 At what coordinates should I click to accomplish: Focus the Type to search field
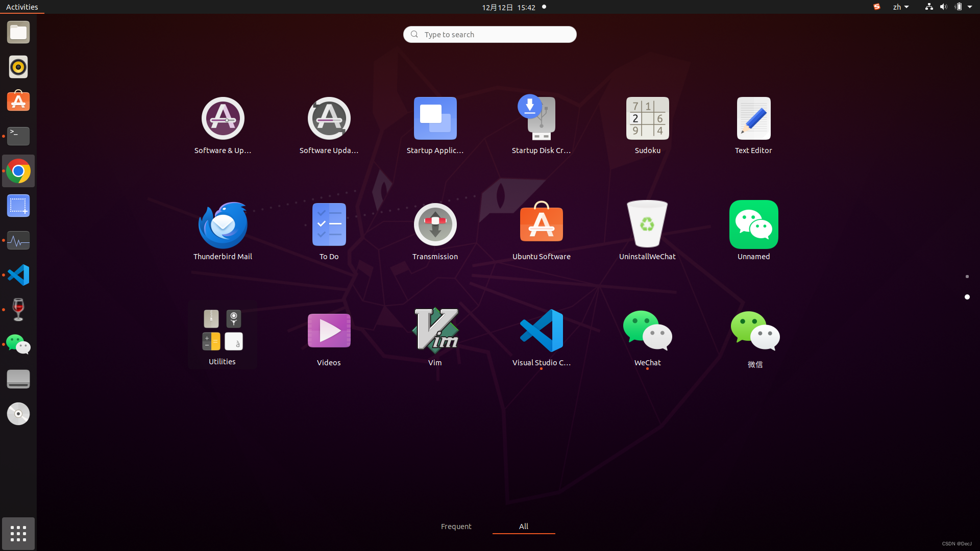coord(490,34)
